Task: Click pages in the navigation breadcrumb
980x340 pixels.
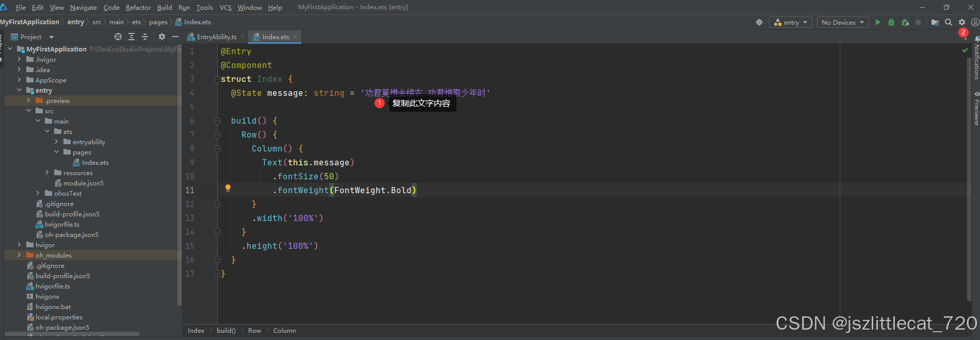Action: pos(158,22)
